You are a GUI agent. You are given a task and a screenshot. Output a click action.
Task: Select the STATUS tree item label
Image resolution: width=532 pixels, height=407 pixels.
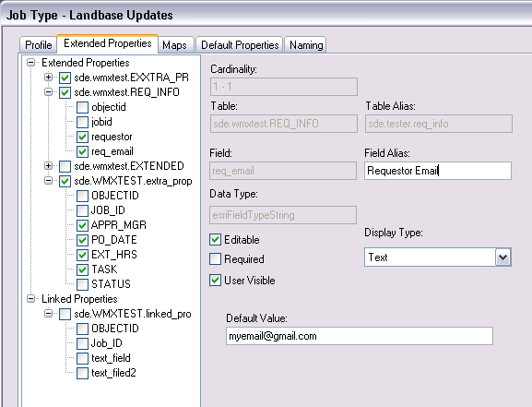pos(111,284)
